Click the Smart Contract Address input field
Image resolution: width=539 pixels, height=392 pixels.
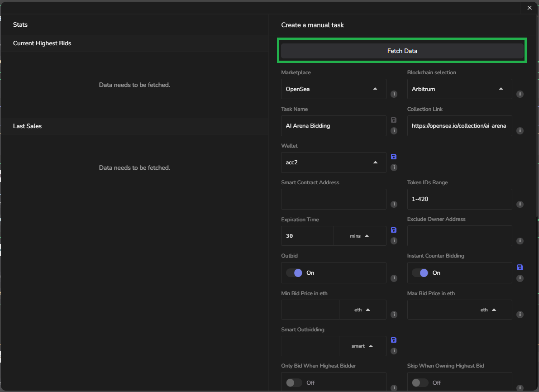334,199
